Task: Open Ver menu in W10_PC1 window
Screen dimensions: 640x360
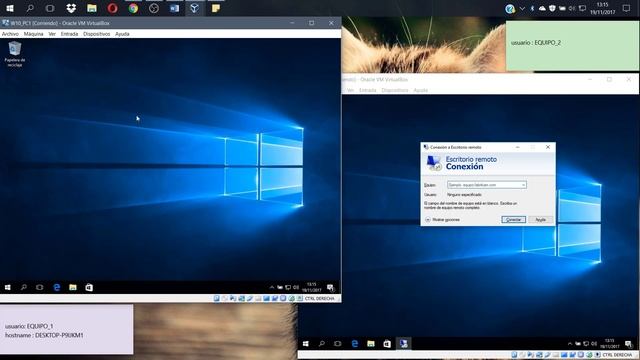Action: 52,34
